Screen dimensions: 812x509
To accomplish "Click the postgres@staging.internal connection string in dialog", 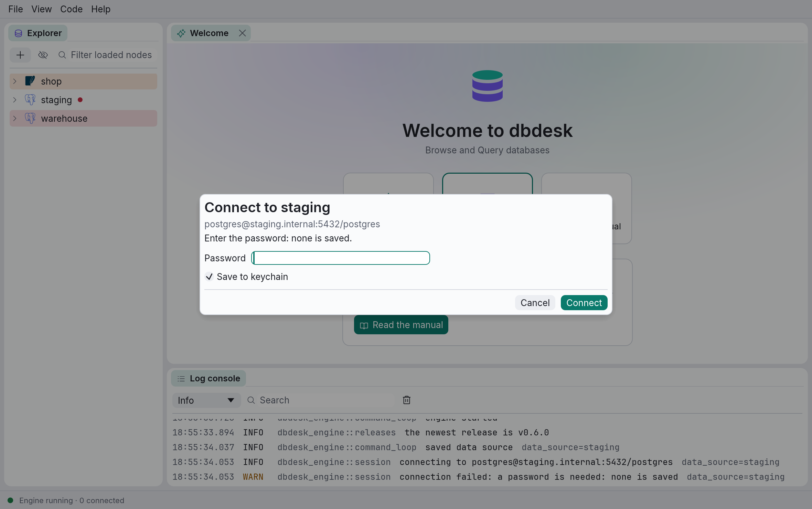I will tap(292, 224).
